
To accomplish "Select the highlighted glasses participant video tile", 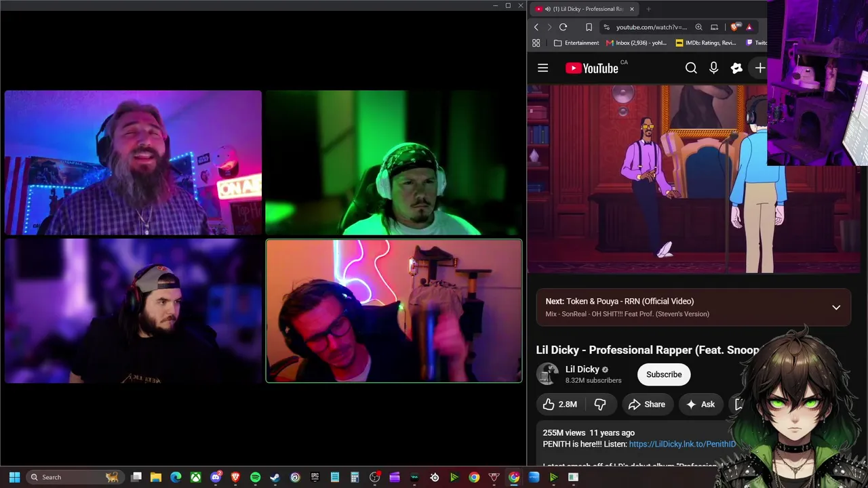I will (x=393, y=311).
